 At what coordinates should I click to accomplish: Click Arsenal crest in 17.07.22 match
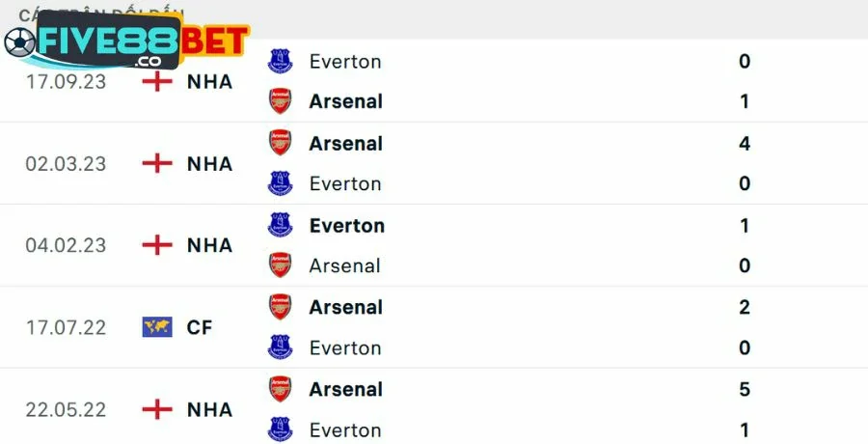(280, 307)
